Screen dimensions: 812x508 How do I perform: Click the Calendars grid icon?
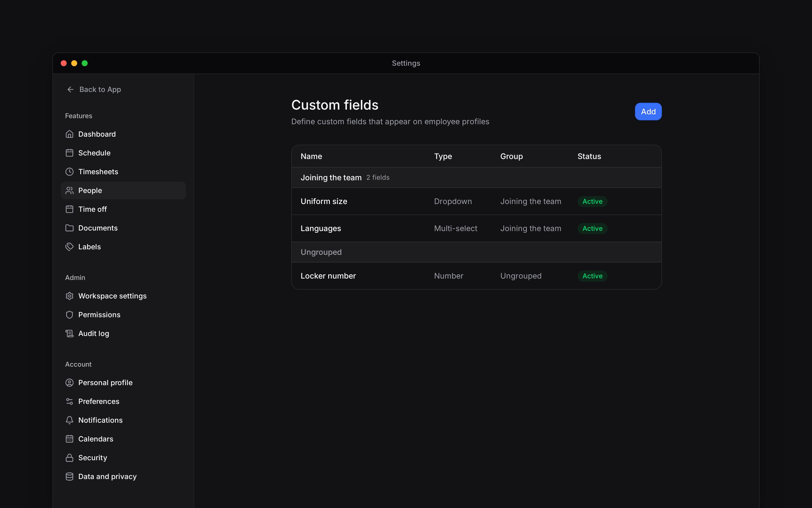click(70, 439)
